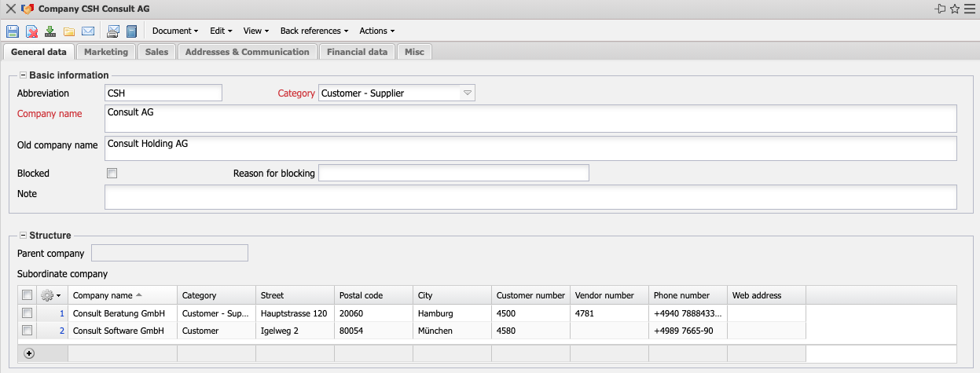The width and height of the screenshot is (980, 373).
Task: Click the yellow folder toolbar icon
Action: click(x=69, y=31)
